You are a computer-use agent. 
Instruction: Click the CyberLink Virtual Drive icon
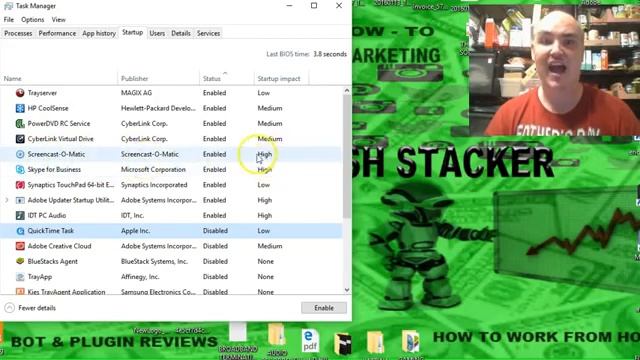(x=20, y=139)
